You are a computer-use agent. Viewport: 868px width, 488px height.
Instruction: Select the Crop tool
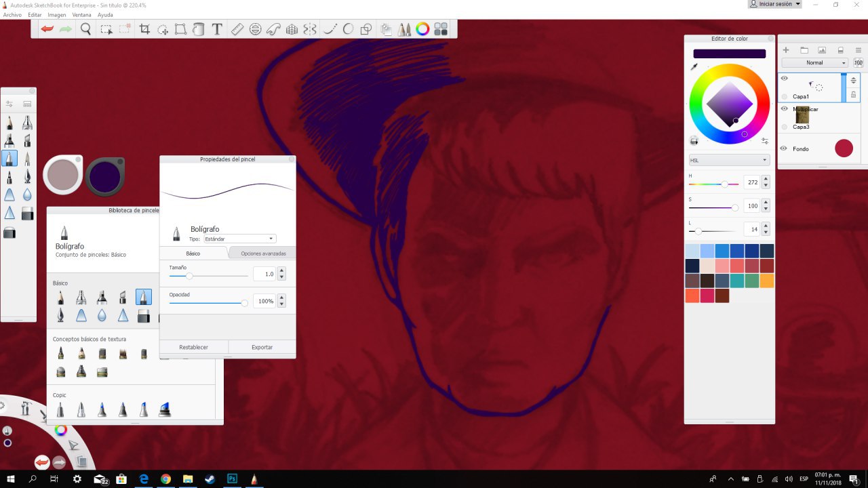pos(144,29)
